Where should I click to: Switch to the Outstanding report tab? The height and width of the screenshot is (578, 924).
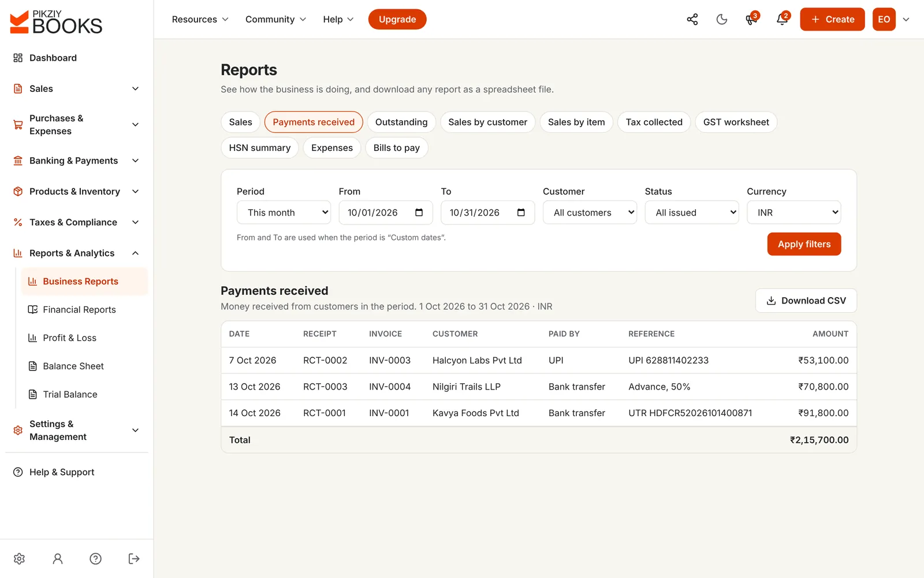tap(401, 122)
